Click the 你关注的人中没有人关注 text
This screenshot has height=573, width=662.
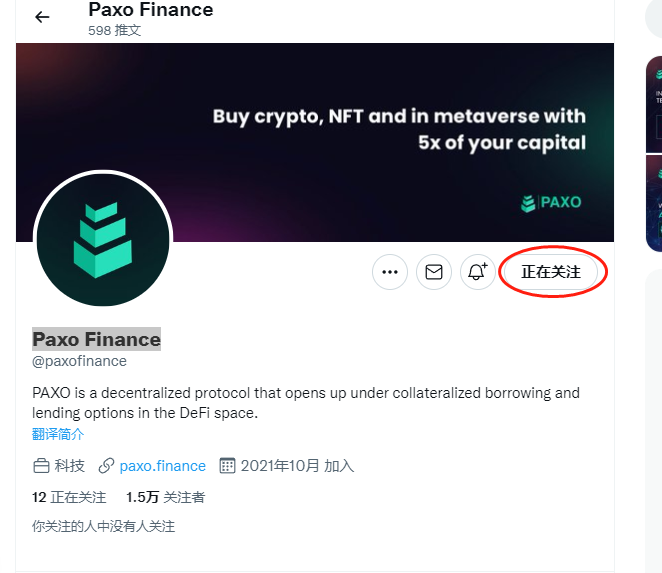coord(104,526)
